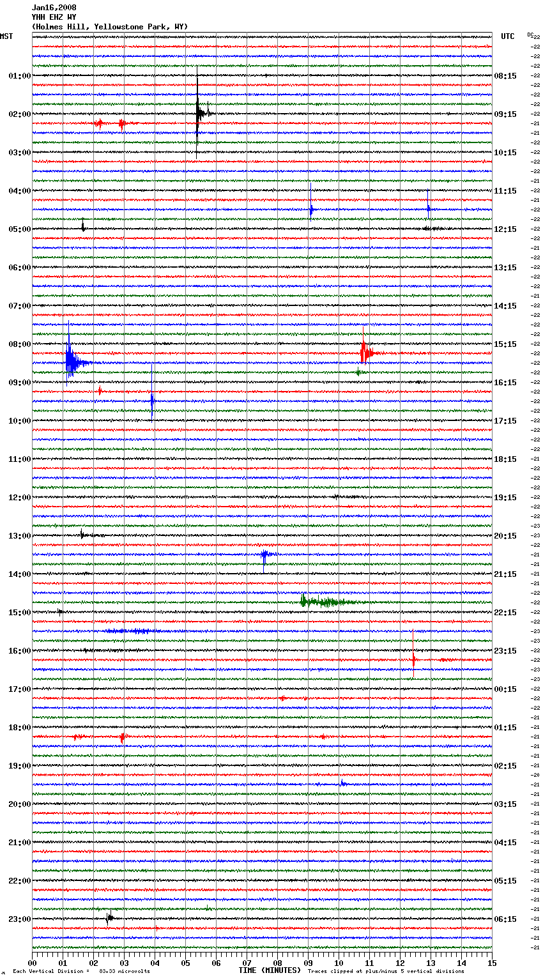Click the date label Jan16,2008
The height and width of the screenshot is (980, 543).
[x=54, y=8]
